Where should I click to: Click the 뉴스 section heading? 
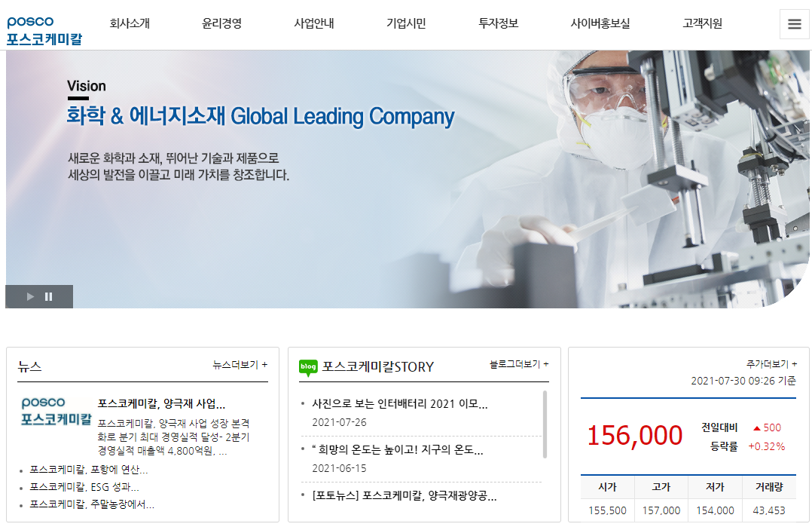29,367
